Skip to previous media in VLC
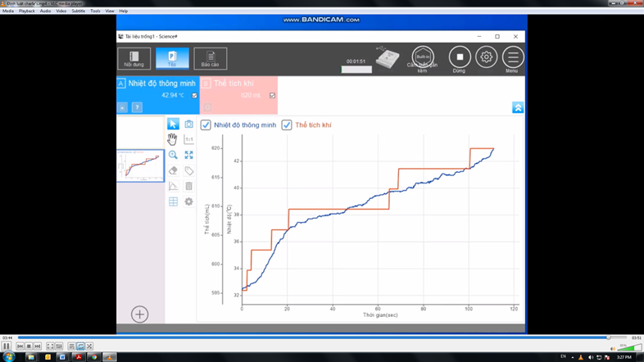 click(x=20, y=346)
